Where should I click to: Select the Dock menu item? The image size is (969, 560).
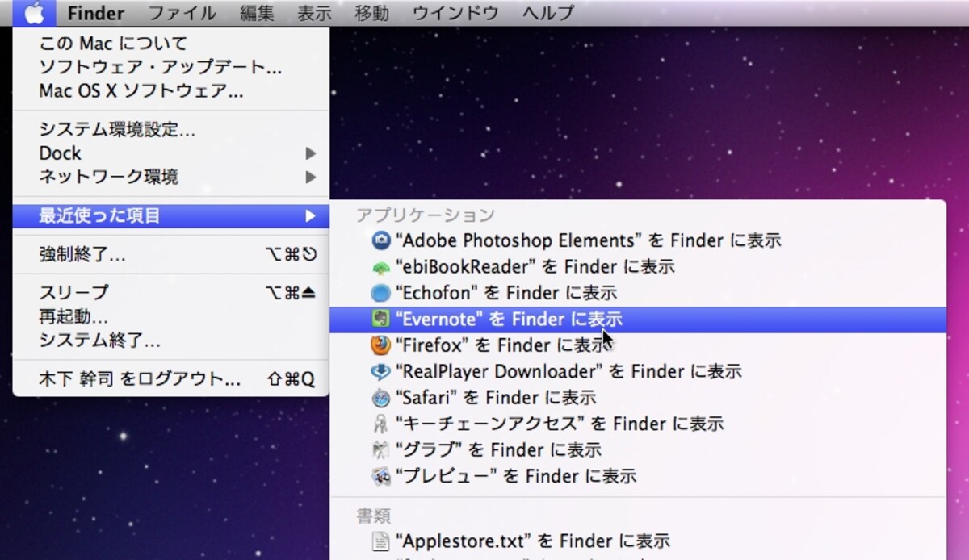[171, 153]
